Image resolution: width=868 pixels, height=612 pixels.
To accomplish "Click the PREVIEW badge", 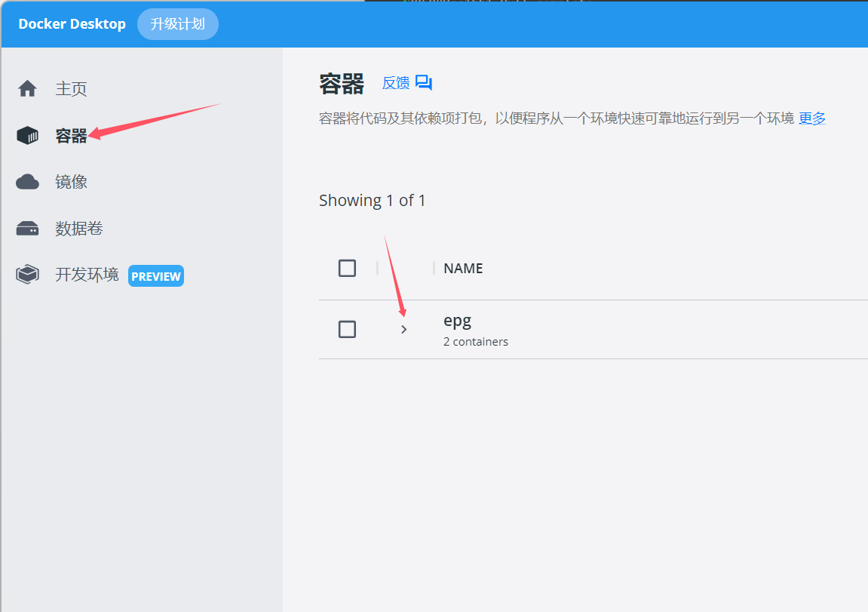I will [156, 276].
